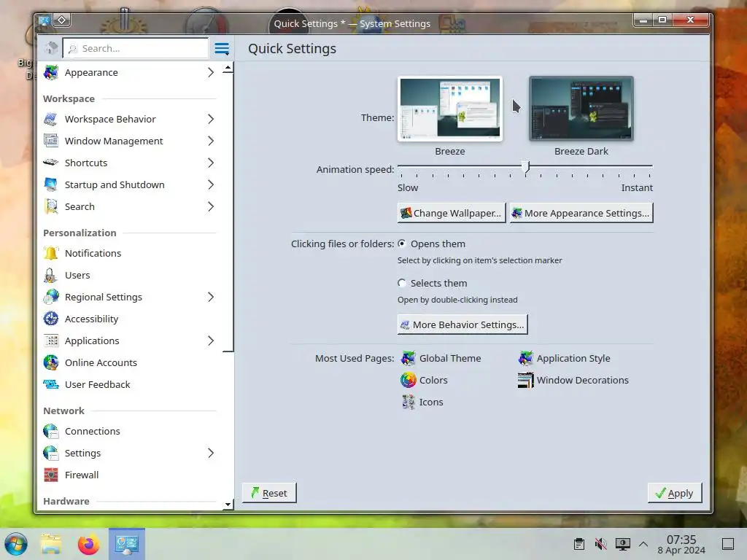Click Change Wallpaper button
The height and width of the screenshot is (560, 747).
point(452,213)
